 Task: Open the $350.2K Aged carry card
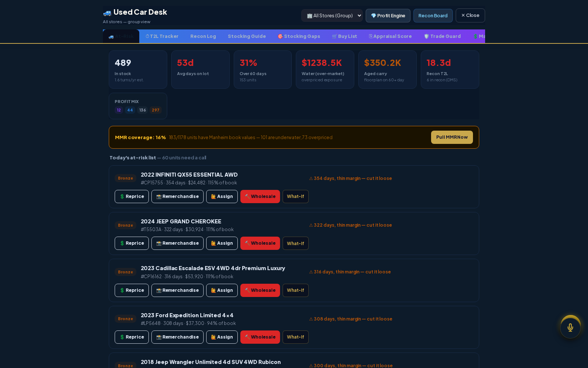(x=387, y=70)
